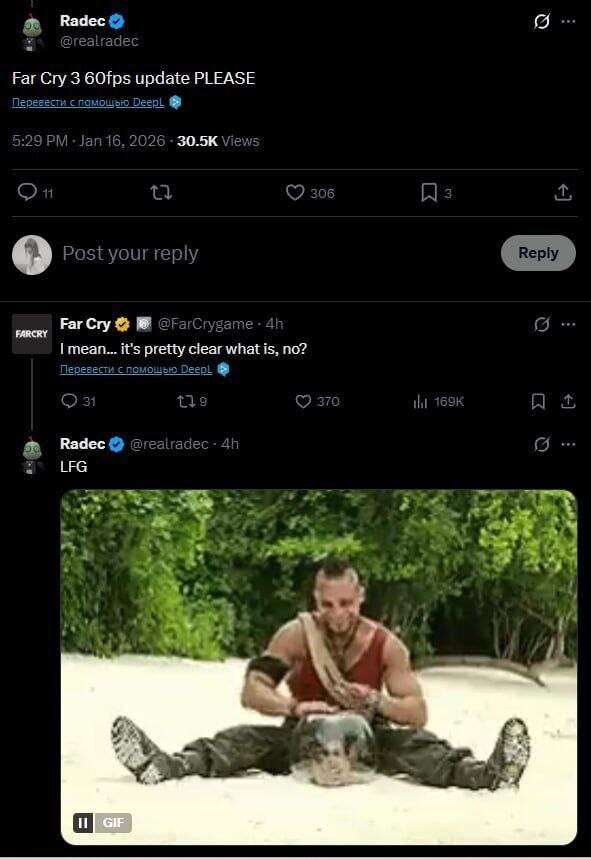This screenshot has height=859, width=591.
Task: Open the reply composer via reply bubble icon
Action: click(27, 193)
